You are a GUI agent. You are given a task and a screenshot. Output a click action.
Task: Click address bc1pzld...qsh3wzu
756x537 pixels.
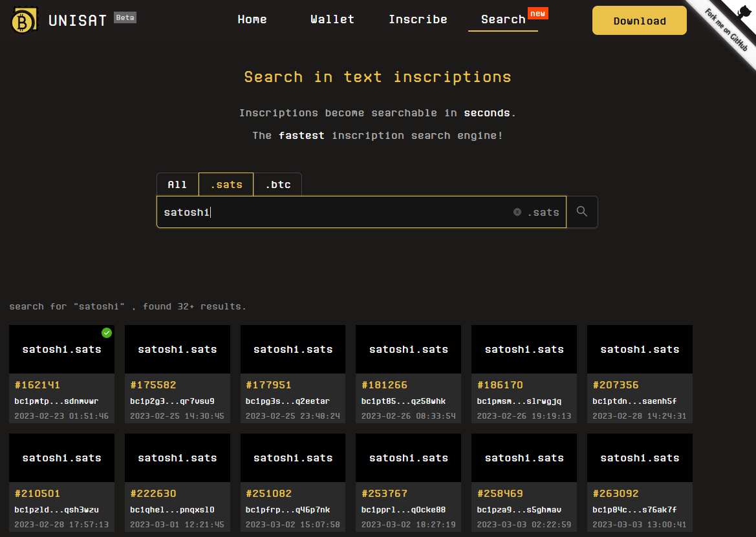[x=56, y=510]
